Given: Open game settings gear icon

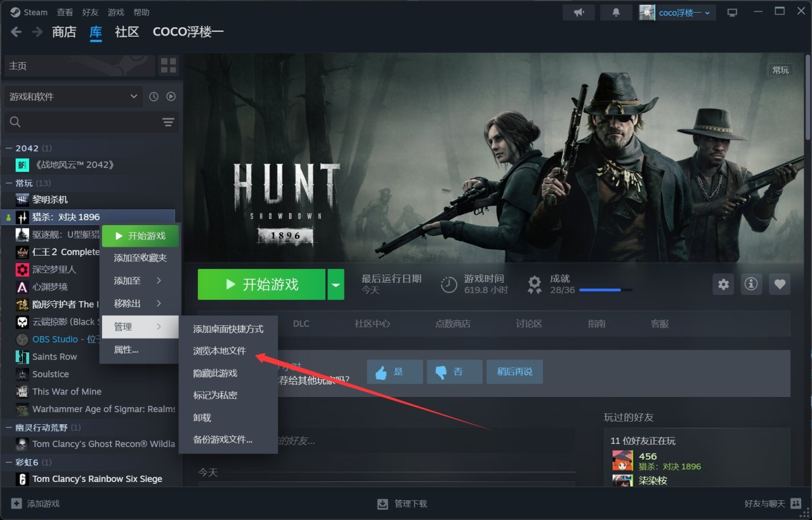Looking at the screenshot, I should click(723, 284).
